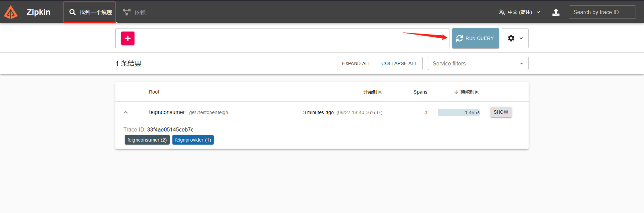Viewport: 644px width, 213px height.
Task: Click the RUN QUERY button
Action: point(475,38)
